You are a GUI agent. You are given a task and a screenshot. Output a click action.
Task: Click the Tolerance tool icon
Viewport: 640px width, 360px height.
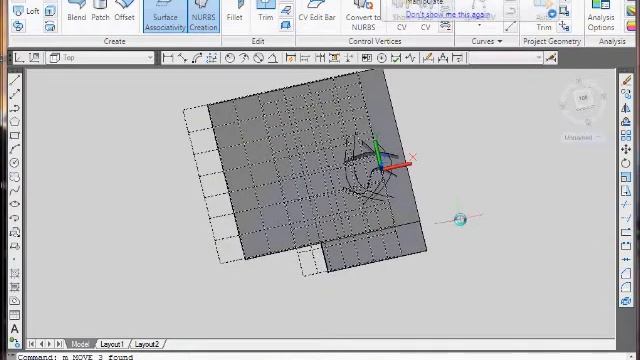(x=367, y=58)
